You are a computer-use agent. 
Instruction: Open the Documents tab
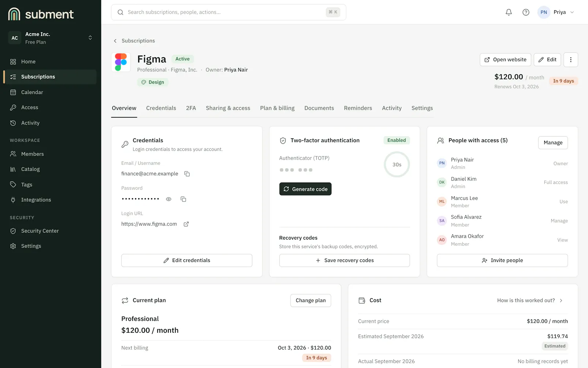click(x=319, y=108)
